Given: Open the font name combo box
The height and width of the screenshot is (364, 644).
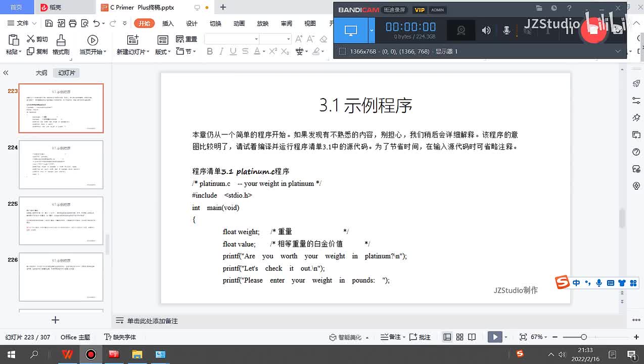Looking at the screenshot, I should (232, 39).
